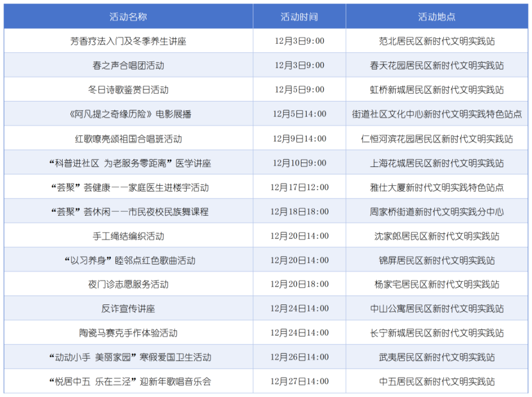Image resolution: width=532 pixels, height=397 pixels.
Task: Click time 12月5日14:00 cell
Action: [299, 114]
